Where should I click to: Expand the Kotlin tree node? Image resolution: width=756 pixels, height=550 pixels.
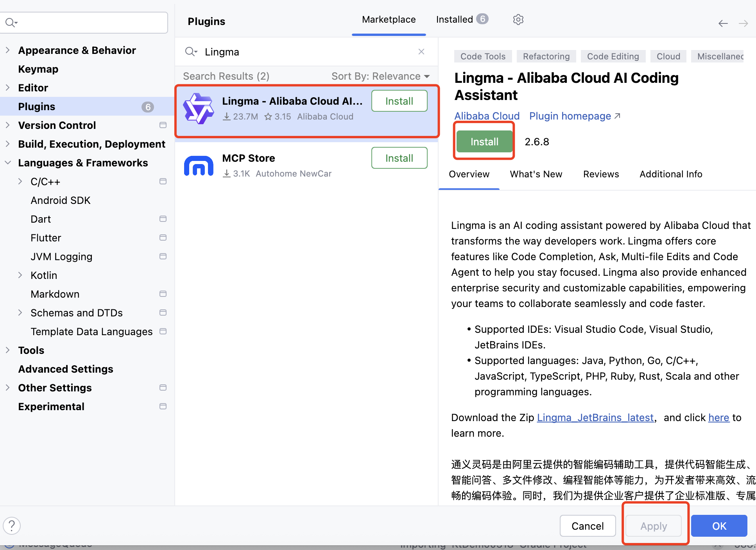tap(20, 275)
